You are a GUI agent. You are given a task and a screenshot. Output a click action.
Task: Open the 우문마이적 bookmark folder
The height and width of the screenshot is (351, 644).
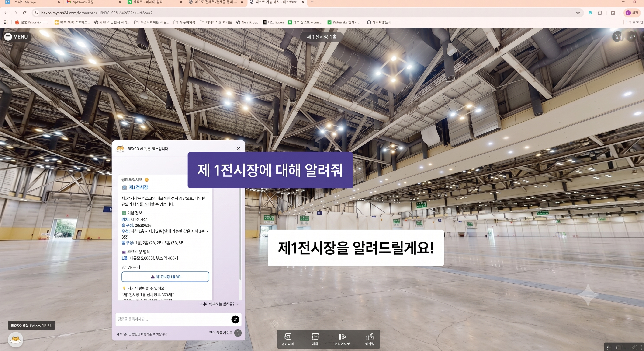pos(184,22)
